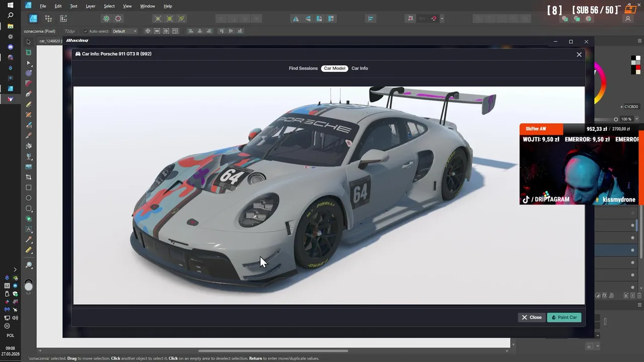Viewport: 644px width, 362px height.
Task: Toggle visibility dot of the highlighted layer
Action: (633, 250)
